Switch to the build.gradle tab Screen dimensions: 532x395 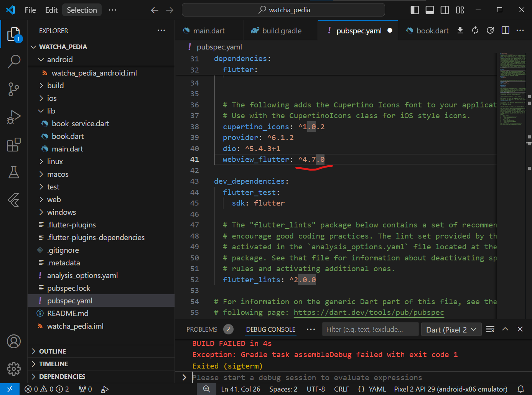(x=281, y=31)
